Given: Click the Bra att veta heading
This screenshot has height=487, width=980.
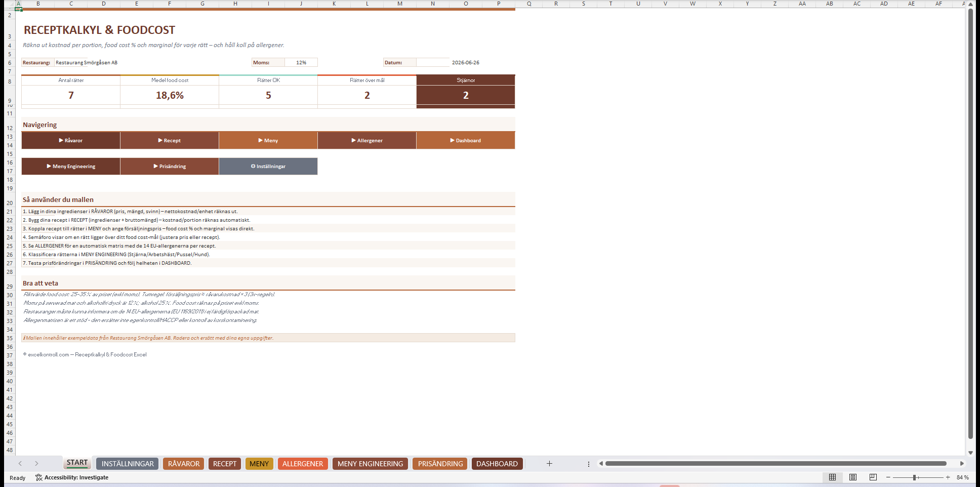Looking at the screenshot, I should click(x=40, y=283).
